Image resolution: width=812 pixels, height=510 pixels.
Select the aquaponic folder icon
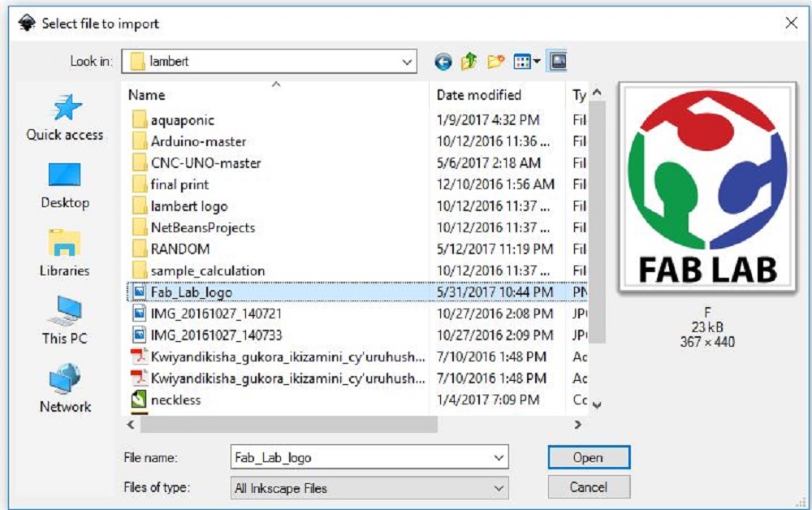(139, 120)
